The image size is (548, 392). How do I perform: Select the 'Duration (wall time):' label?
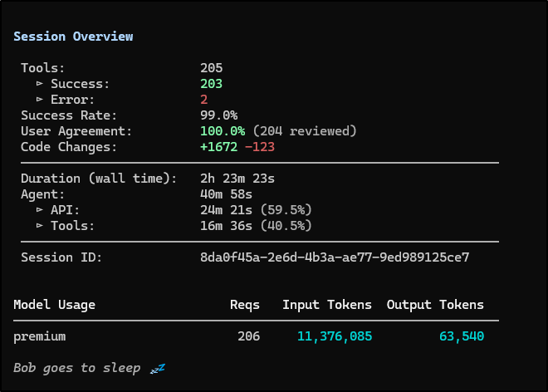(99, 179)
